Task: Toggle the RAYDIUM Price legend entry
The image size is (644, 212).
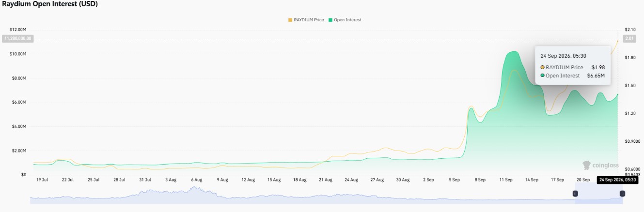Action: (306, 20)
